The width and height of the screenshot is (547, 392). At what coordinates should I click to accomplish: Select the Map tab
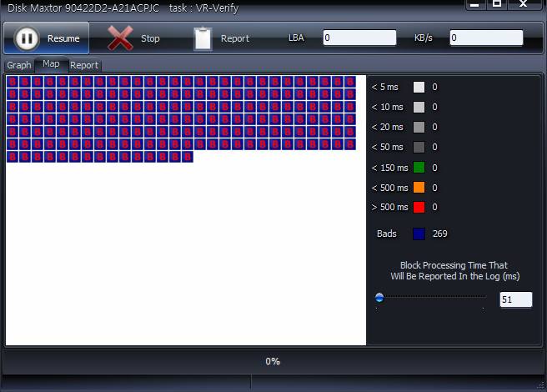51,64
